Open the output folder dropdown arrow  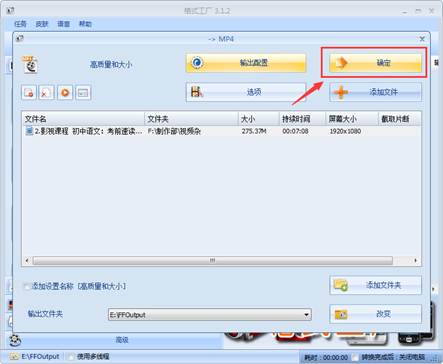pyautogui.click(x=306, y=315)
